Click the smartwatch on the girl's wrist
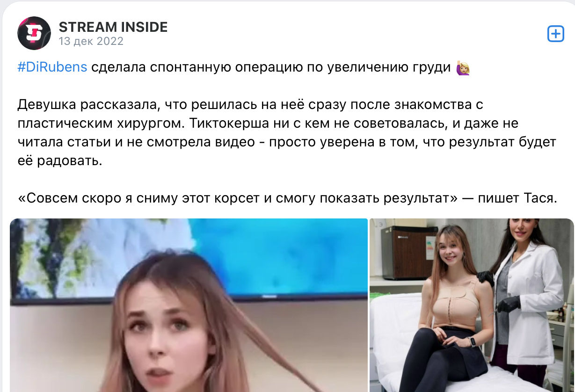The height and width of the screenshot is (392, 575). [472, 342]
